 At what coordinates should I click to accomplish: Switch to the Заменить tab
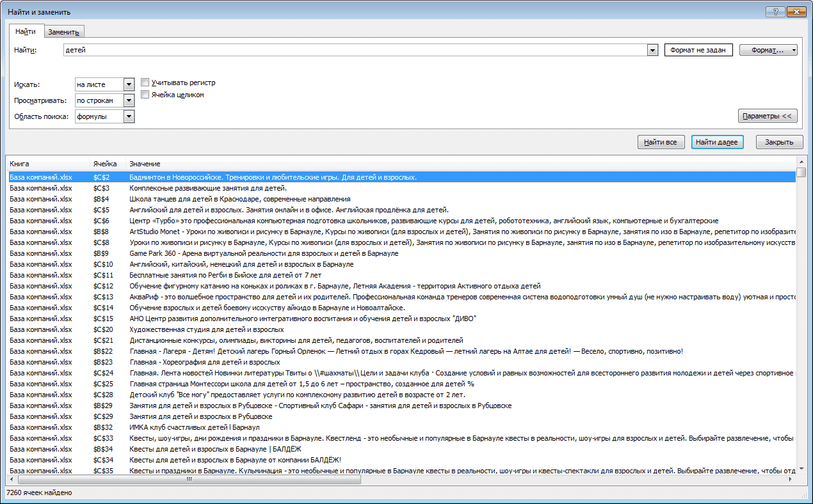[x=63, y=32]
